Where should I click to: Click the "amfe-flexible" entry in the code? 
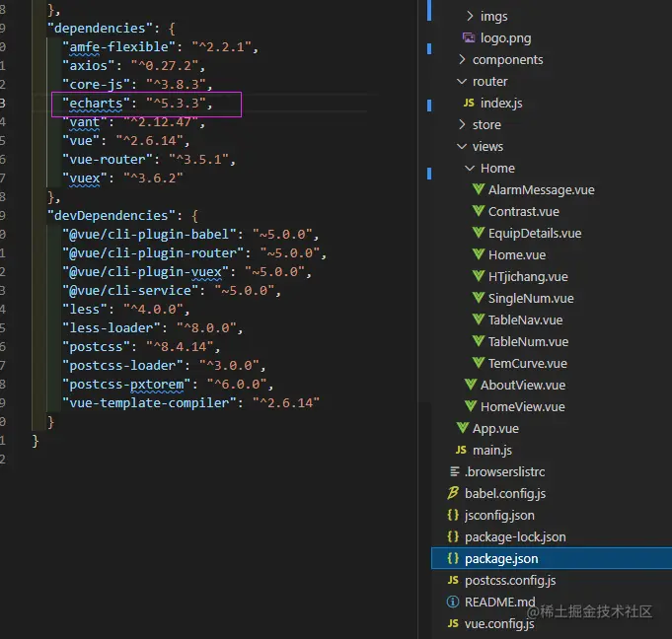click(118, 46)
